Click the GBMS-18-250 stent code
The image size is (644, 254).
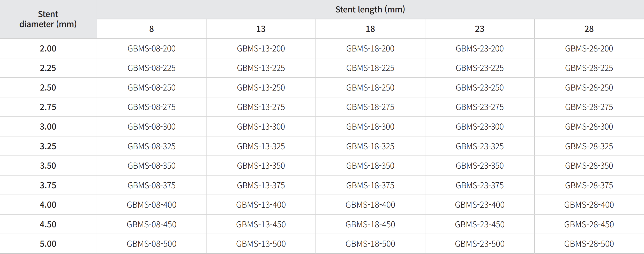[x=370, y=87]
